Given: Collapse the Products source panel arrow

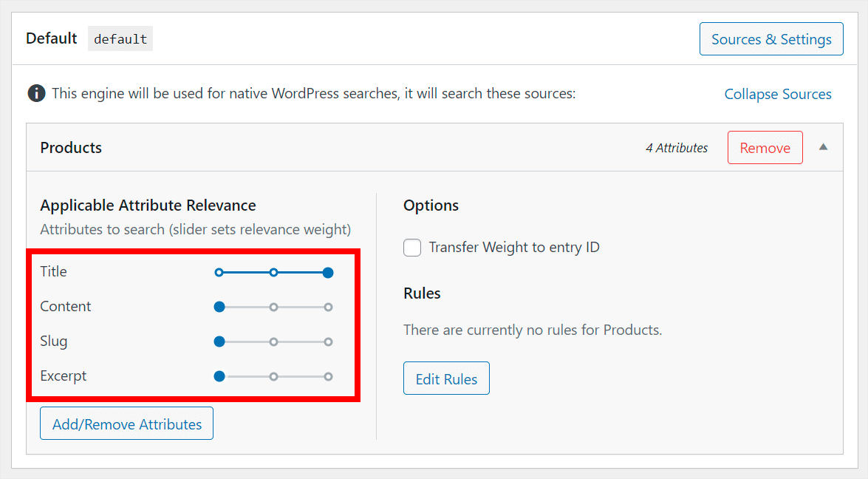Looking at the screenshot, I should coord(823,147).
